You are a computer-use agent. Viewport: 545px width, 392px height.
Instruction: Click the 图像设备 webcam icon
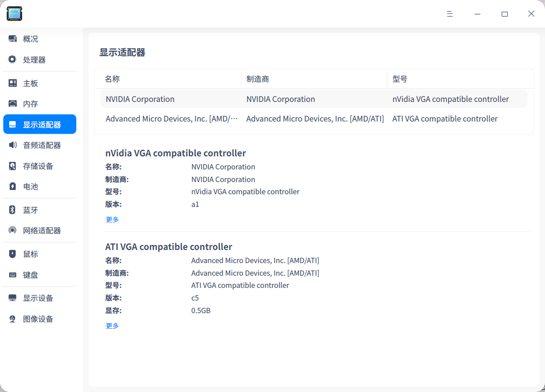pos(13,319)
